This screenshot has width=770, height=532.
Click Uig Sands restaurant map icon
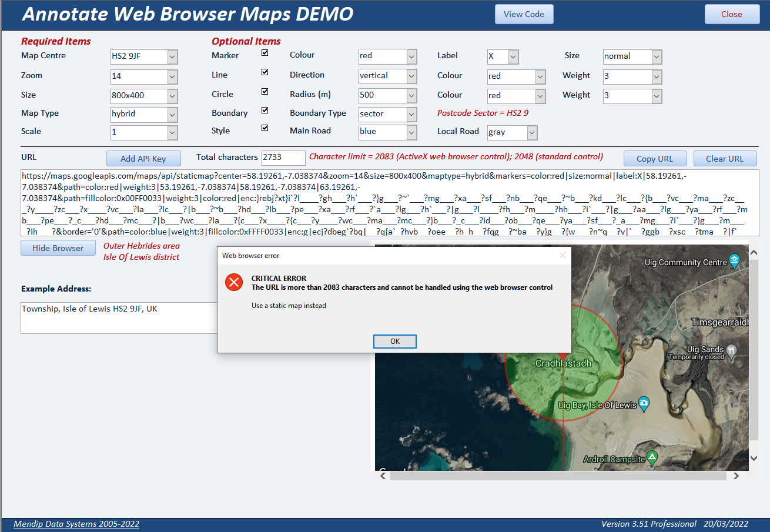click(731, 351)
